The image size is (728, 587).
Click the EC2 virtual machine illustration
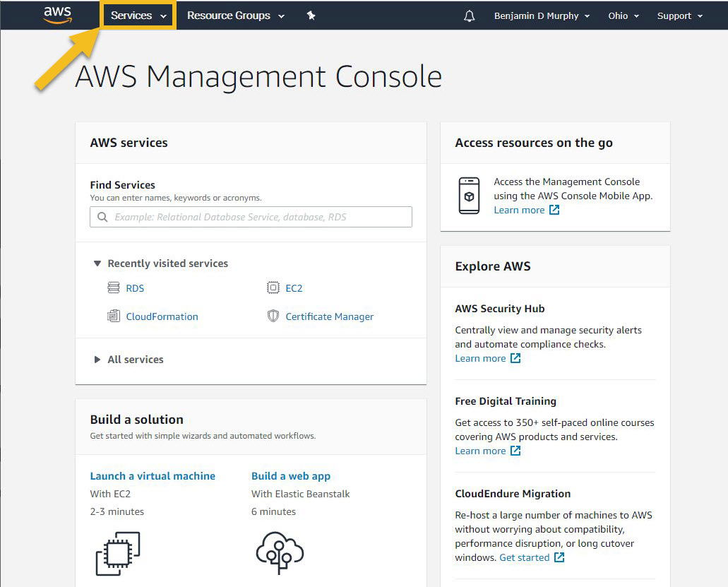point(118,554)
